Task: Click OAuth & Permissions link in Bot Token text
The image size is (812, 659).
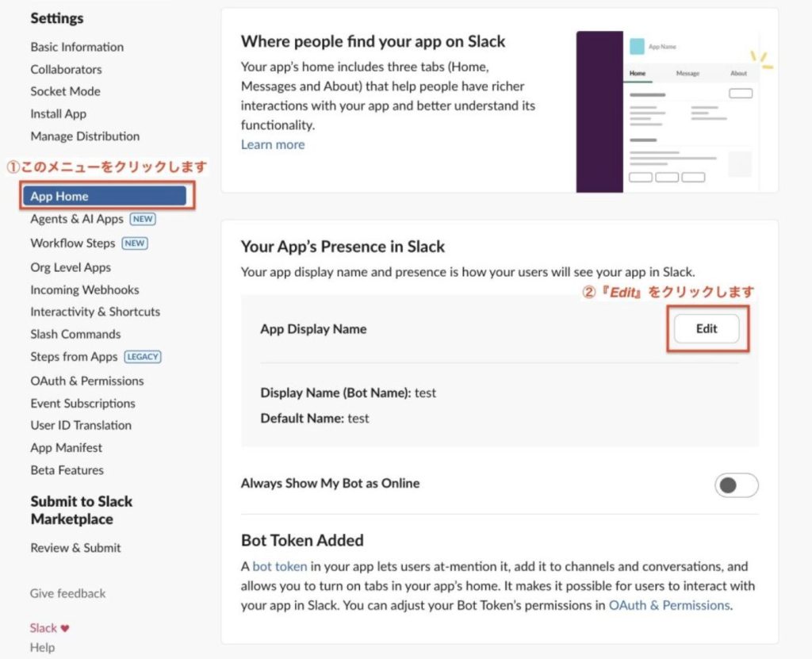Action: [x=668, y=605]
